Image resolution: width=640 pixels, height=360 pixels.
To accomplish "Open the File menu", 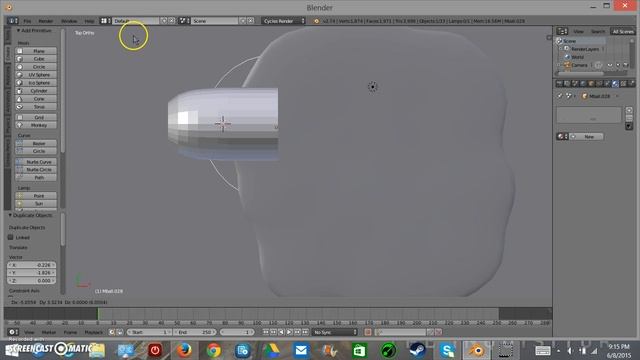I will (x=27, y=21).
